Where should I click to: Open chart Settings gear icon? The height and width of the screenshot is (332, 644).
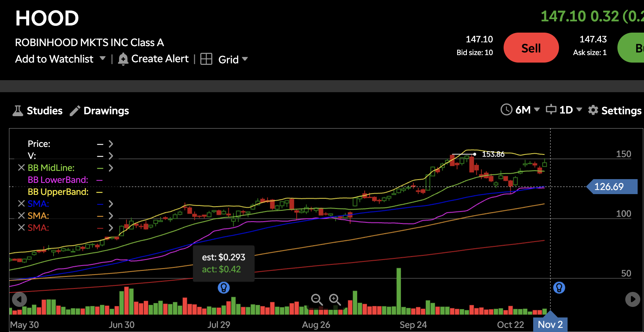[593, 110]
